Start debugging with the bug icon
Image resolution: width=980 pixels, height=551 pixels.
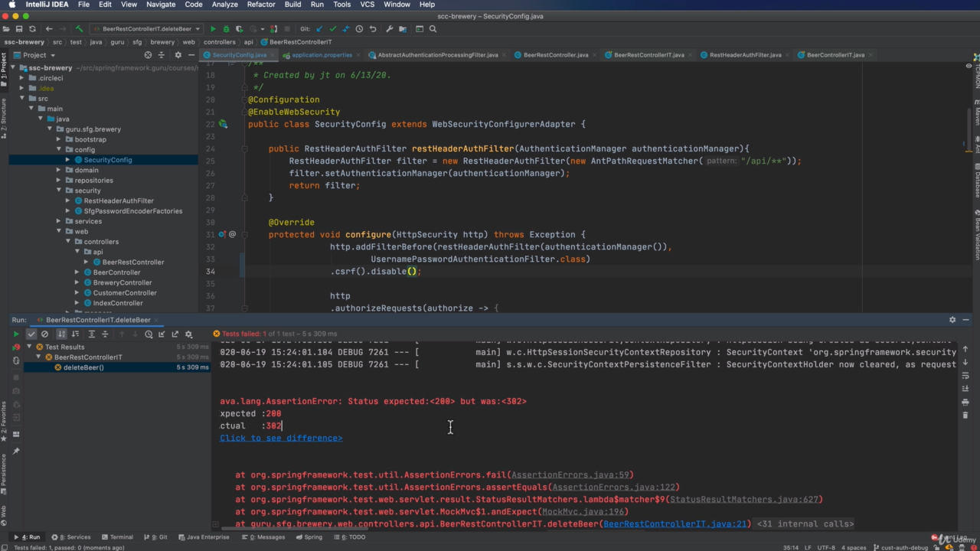(x=226, y=29)
